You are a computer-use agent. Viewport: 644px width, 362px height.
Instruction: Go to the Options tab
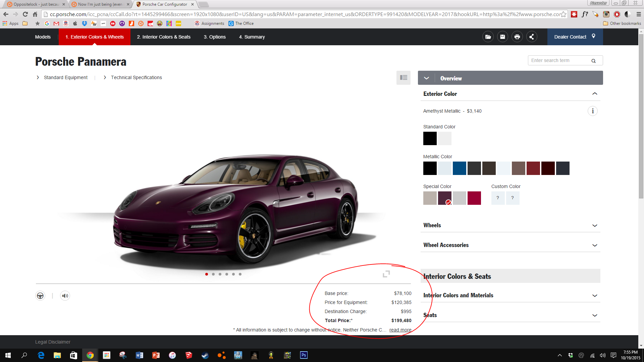[215, 37]
